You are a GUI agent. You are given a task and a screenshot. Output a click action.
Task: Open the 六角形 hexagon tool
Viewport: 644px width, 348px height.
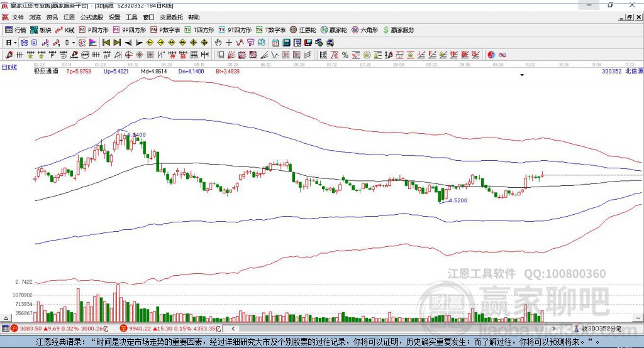[x=365, y=30]
